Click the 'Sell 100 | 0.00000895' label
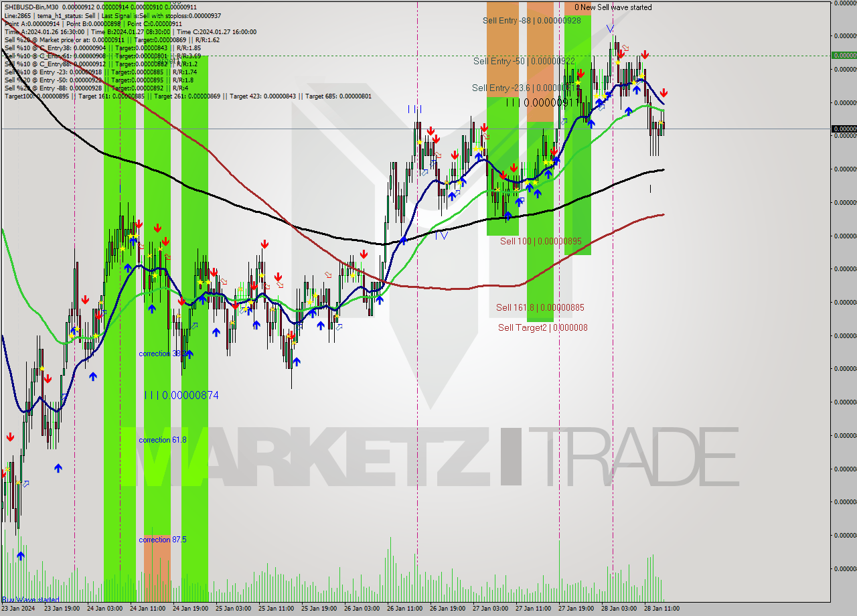 [x=540, y=241]
